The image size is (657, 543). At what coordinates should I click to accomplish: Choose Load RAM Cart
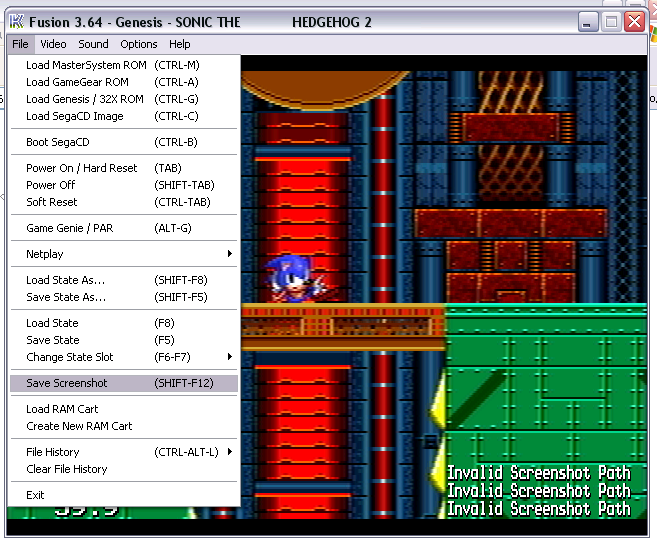click(x=124, y=409)
